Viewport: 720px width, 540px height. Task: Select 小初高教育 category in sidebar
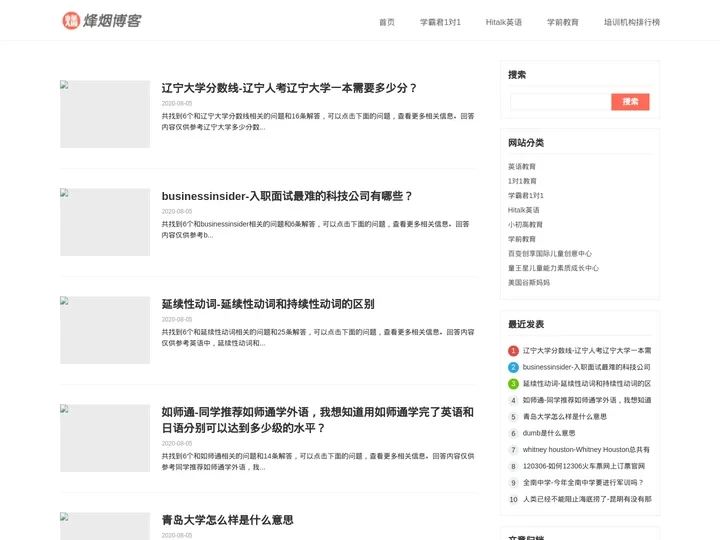pos(525,225)
